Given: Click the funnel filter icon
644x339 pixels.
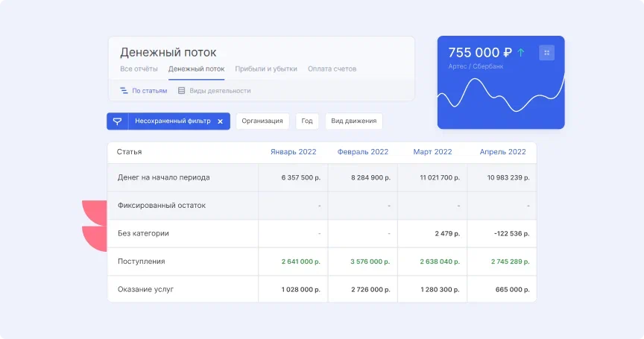Looking at the screenshot, I should coord(117,121).
